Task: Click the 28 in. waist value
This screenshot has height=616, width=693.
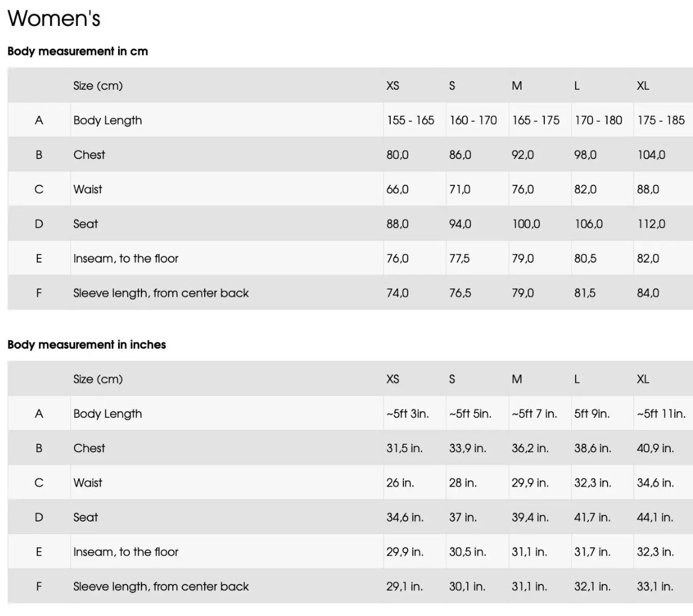Action: [x=463, y=482]
